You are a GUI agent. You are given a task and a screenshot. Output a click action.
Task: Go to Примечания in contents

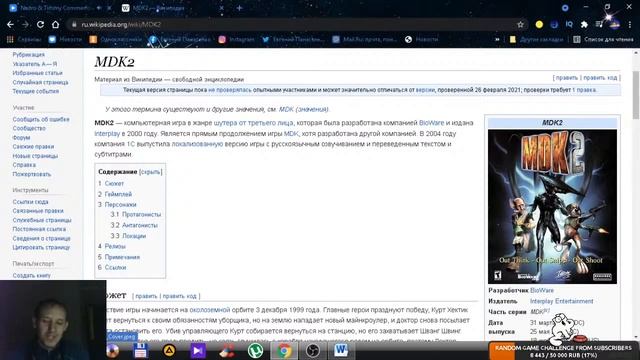tap(122, 257)
